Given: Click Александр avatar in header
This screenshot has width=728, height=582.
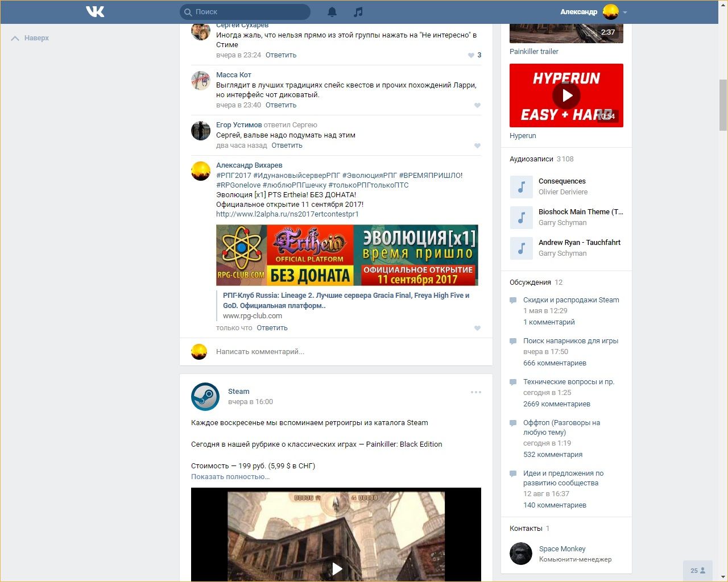Looking at the screenshot, I should pyautogui.click(x=610, y=11).
